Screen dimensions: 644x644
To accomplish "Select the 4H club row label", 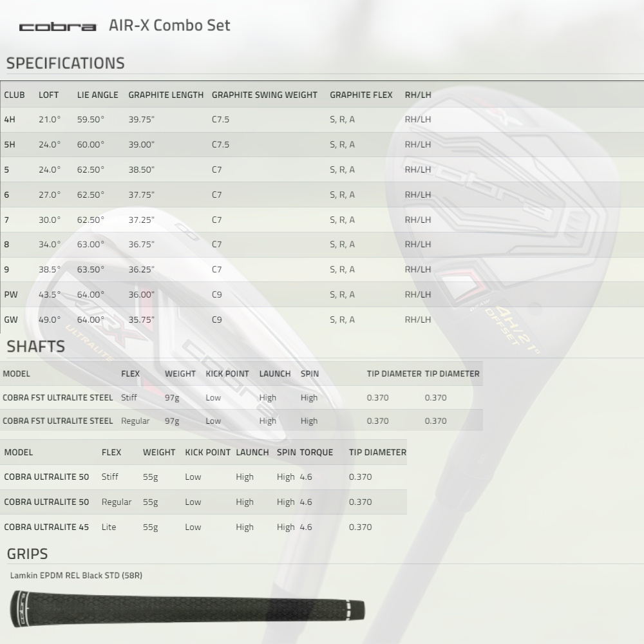I will point(10,119).
